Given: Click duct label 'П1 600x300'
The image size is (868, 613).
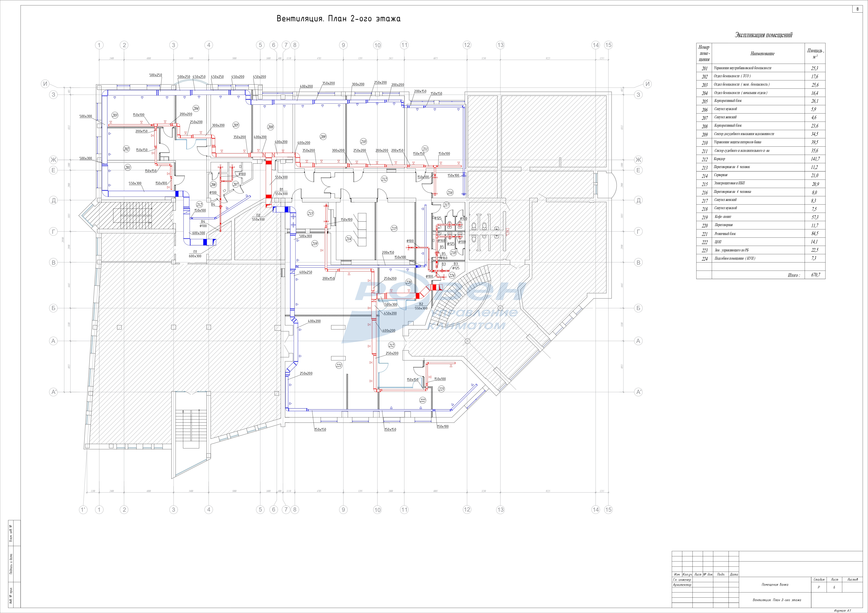Looking at the screenshot, I should click(x=195, y=254).
